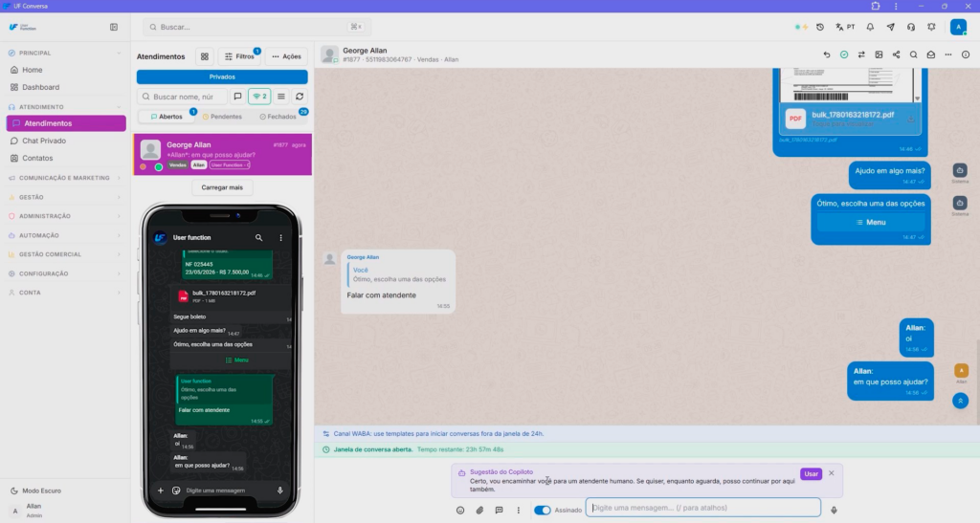Change language via PT translate icon
This screenshot has height=523, width=980.
coord(845,28)
